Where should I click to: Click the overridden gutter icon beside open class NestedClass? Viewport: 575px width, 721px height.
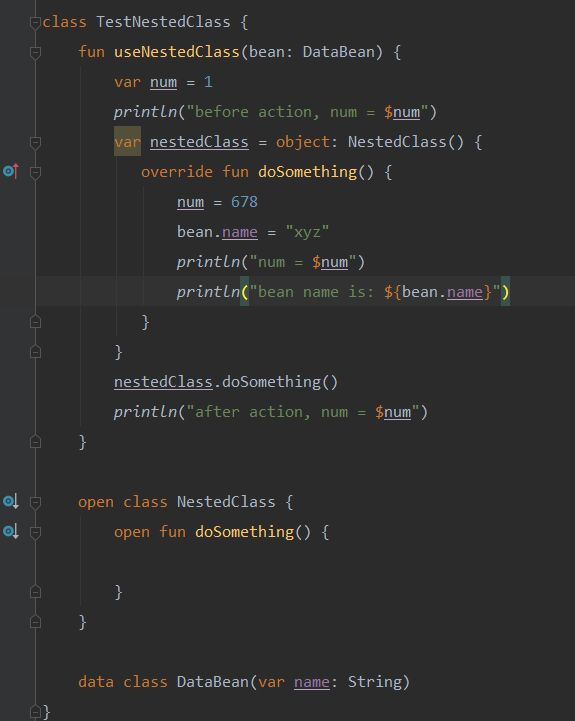pos(11,501)
